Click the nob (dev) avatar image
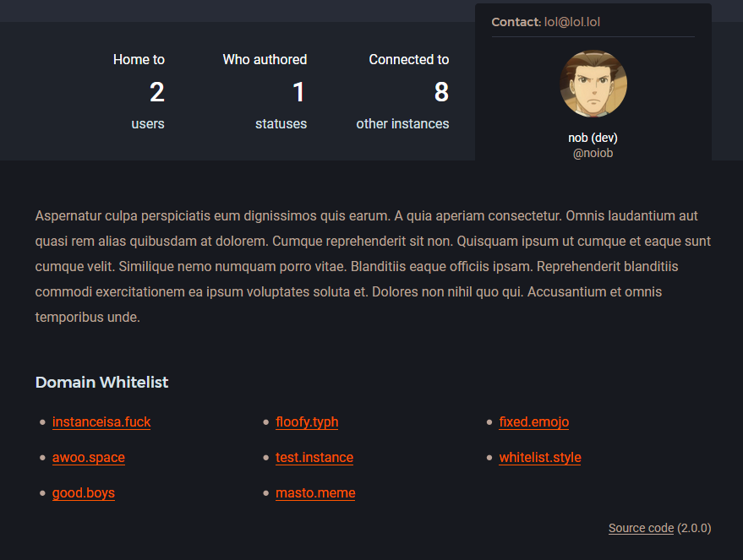Viewport: 743px width, 560px height. click(593, 84)
